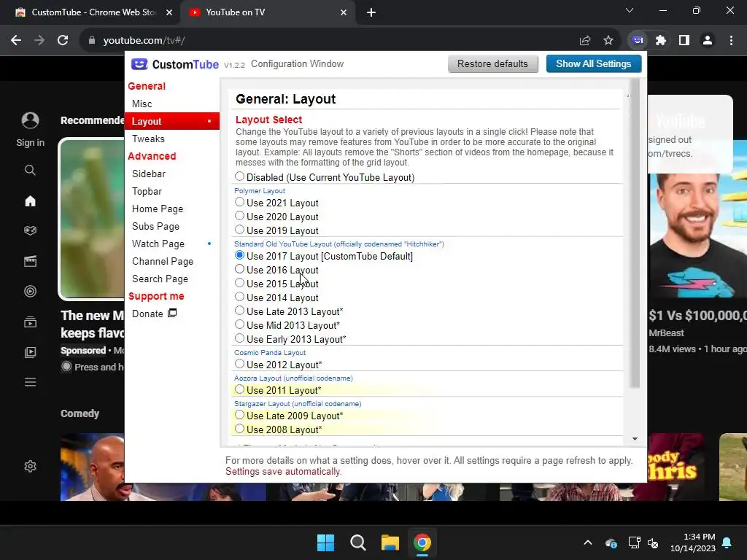Open YouTube TV hamburger menu icon
Screen dimensions: 747x560
pos(30,382)
